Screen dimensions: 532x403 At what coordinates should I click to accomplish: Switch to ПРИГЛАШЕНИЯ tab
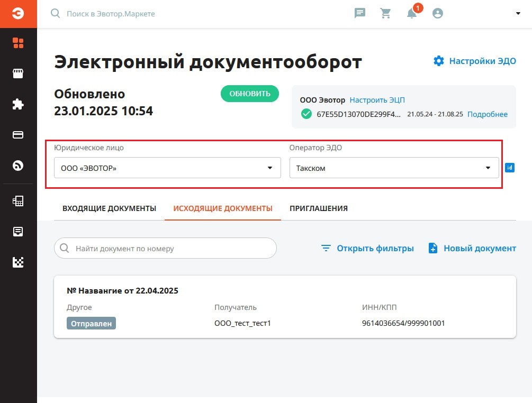click(x=319, y=208)
